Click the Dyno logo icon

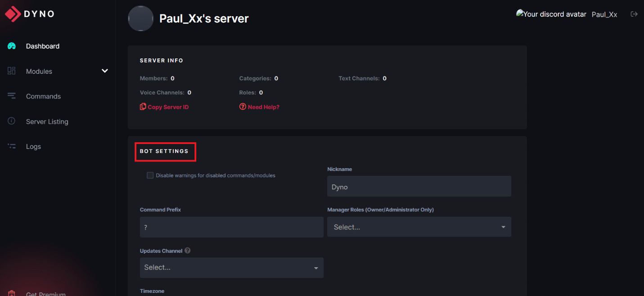point(13,14)
